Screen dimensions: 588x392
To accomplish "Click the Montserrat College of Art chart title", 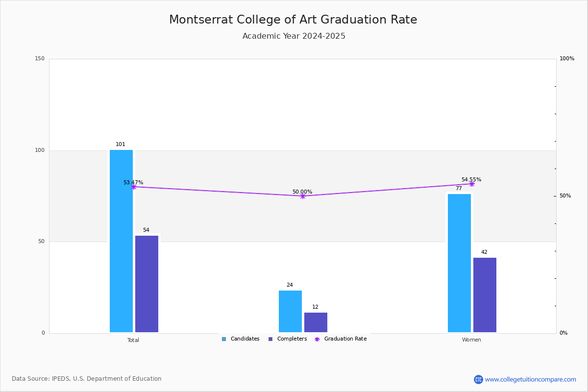I will [x=293, y=20].
